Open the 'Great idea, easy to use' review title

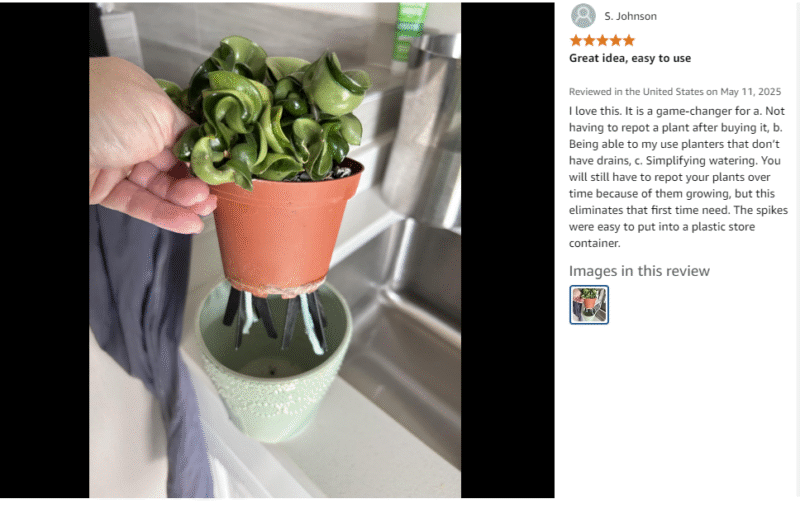click(x=630, y=58)
